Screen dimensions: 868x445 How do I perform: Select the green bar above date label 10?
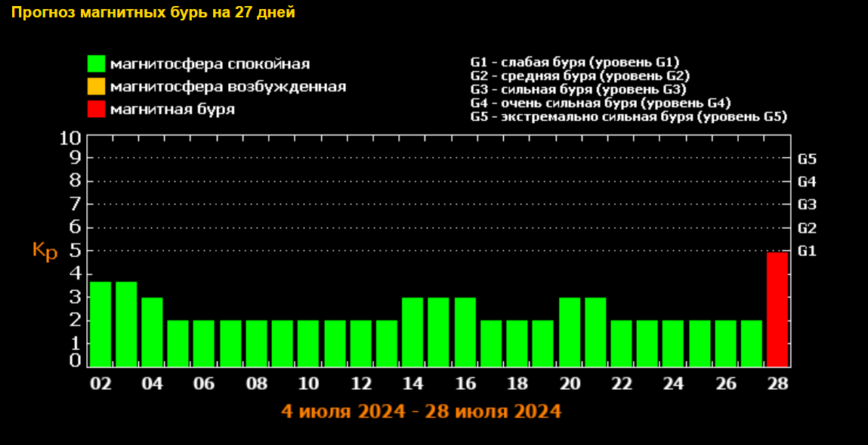pos(308,343)
